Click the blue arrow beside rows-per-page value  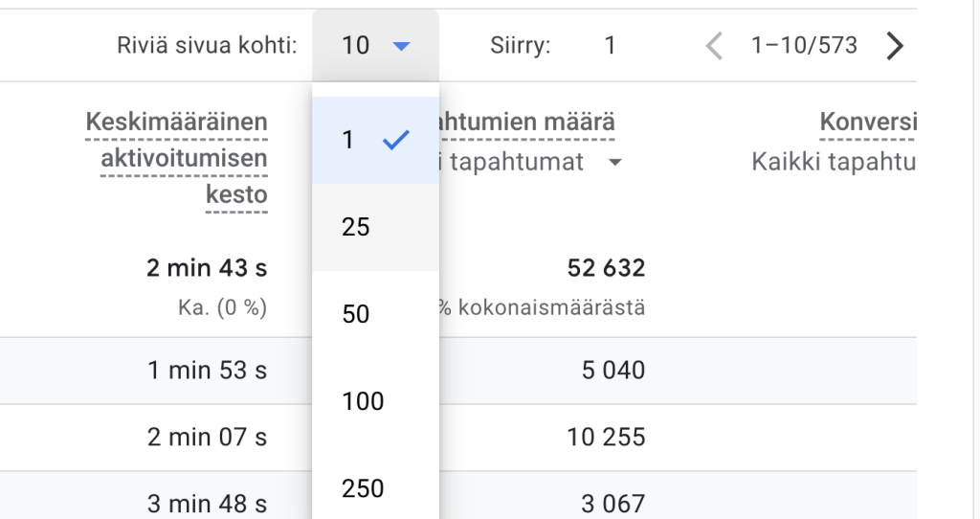pos(402,46)
